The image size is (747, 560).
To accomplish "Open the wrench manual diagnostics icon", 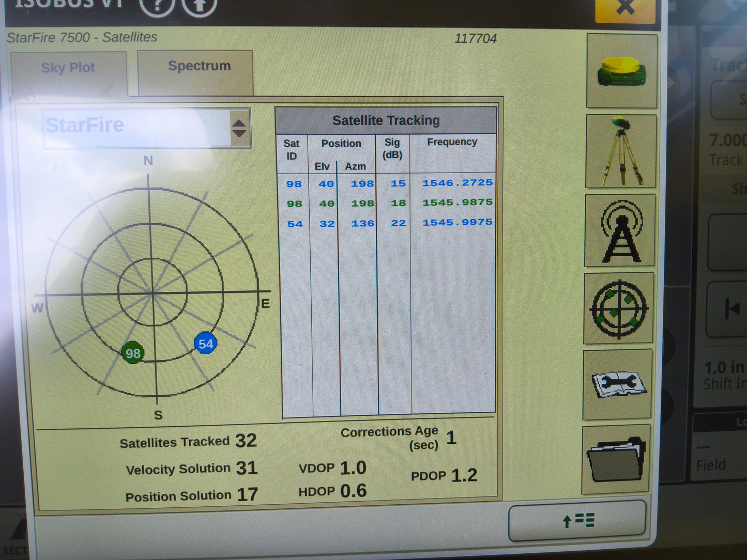I will [618, 384].
